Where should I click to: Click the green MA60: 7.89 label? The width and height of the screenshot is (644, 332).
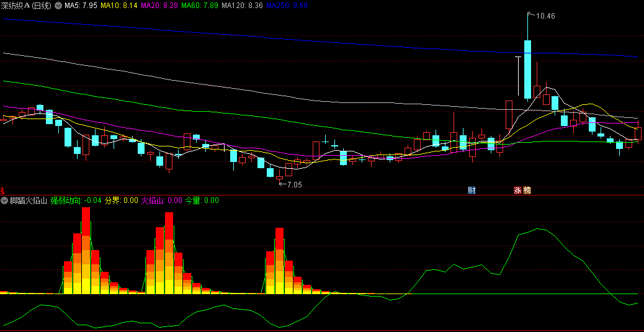tap(199, 6)
